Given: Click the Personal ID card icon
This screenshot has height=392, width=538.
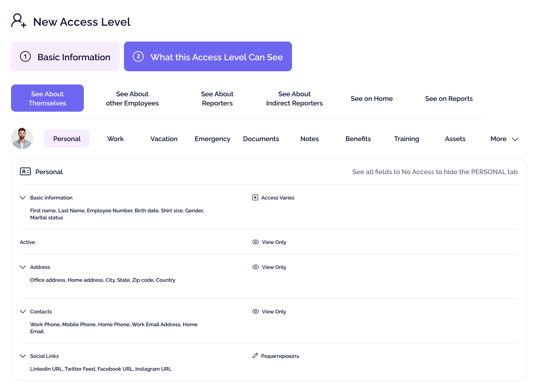Looking at the screenshot, I should point(25,172).
